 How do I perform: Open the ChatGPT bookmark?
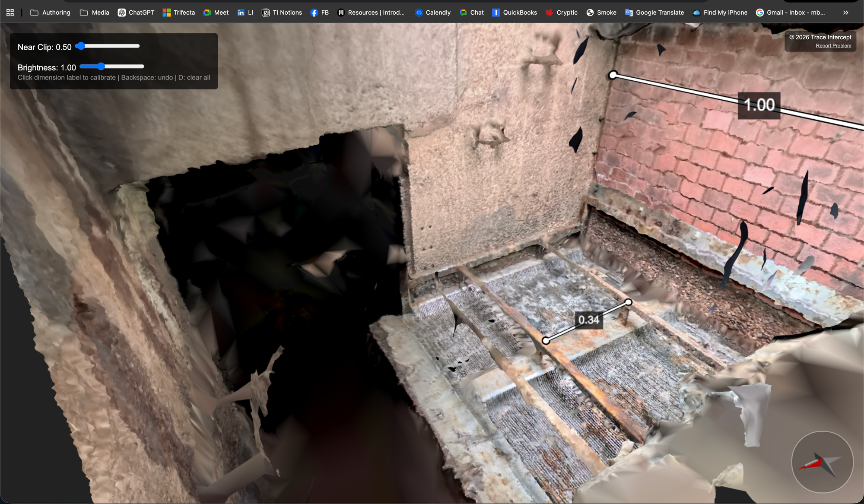[x=136, y=13]
